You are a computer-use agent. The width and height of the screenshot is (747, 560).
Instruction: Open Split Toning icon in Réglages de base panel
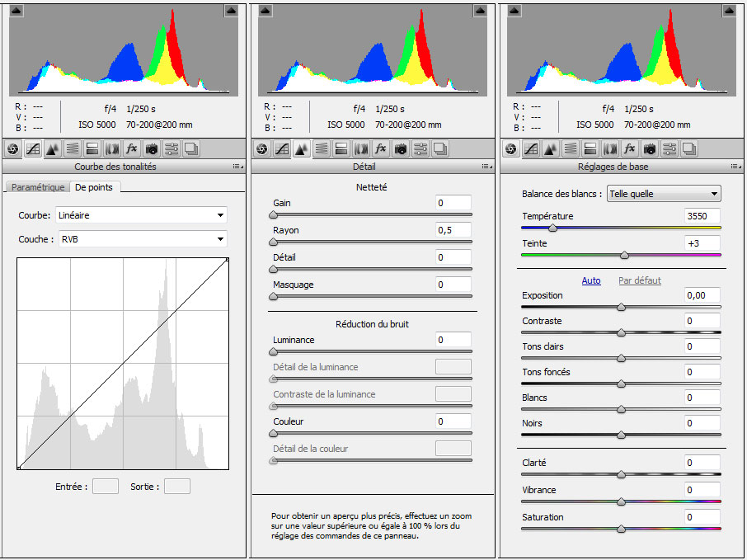tap(590, 149)
